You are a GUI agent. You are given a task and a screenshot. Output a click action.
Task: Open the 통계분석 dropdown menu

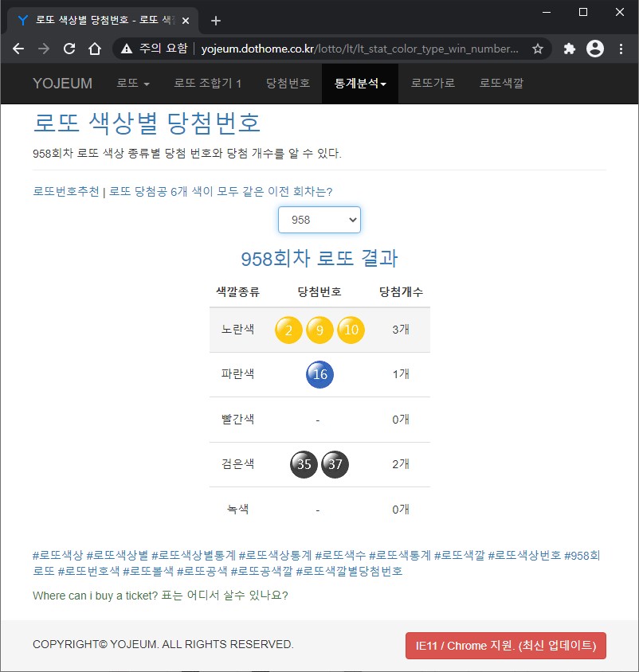[x=360, y=83]
